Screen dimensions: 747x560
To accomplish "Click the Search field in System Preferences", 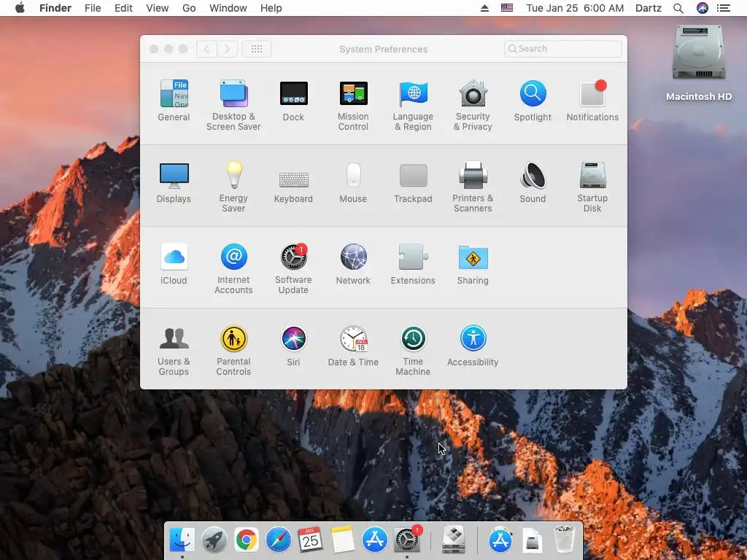I will [x=562, y=49].
